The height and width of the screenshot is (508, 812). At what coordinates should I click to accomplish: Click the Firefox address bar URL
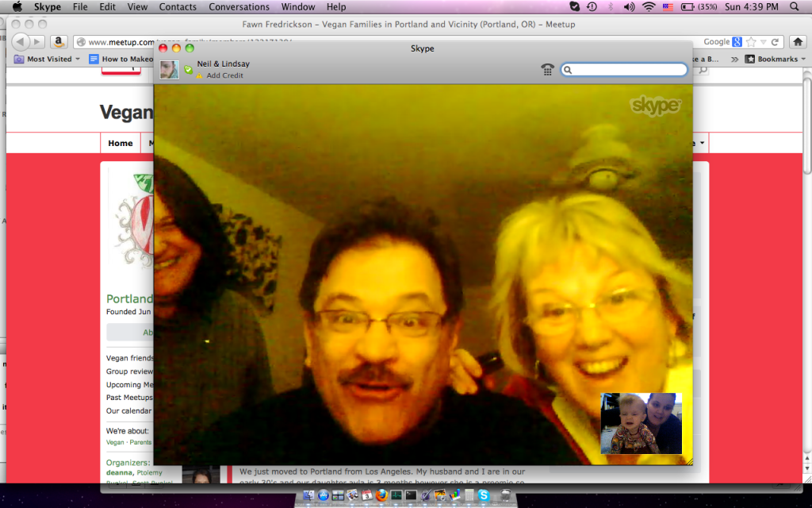click(121, 42)
